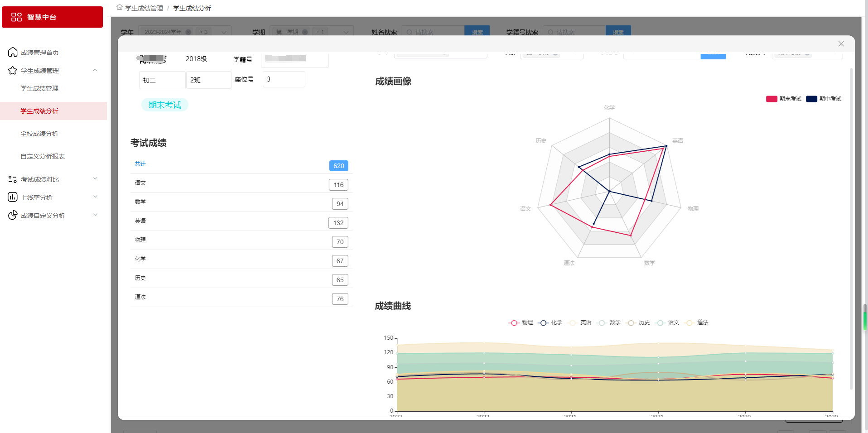Open 自定义分析报表 page
This screenshot has height=433, width=868.
[x=42, y=156]
